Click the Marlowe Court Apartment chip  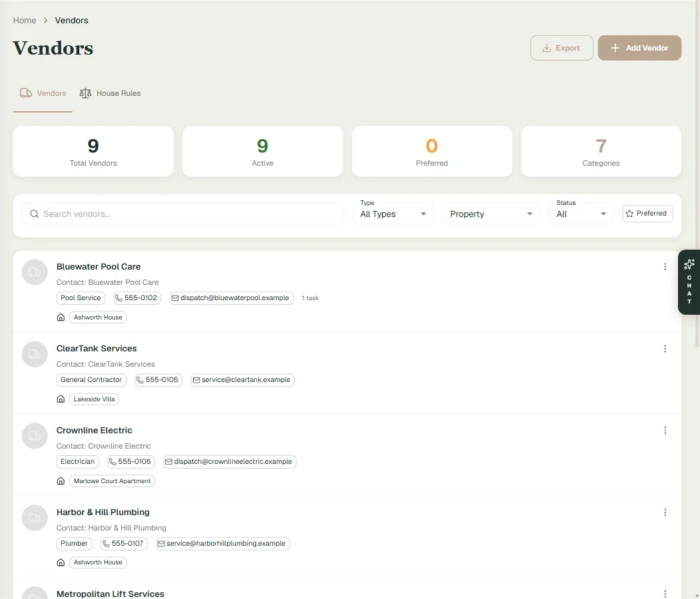coord(112,481)
